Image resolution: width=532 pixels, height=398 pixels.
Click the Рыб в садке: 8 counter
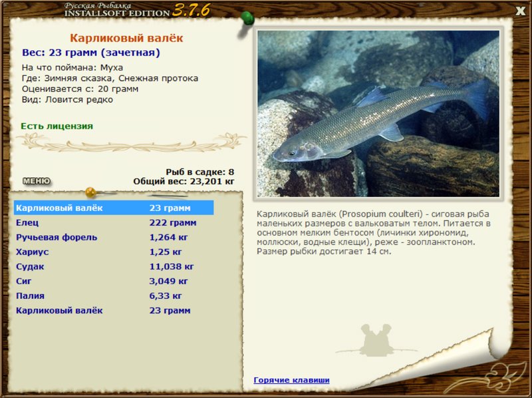click(x=200, y=172)
